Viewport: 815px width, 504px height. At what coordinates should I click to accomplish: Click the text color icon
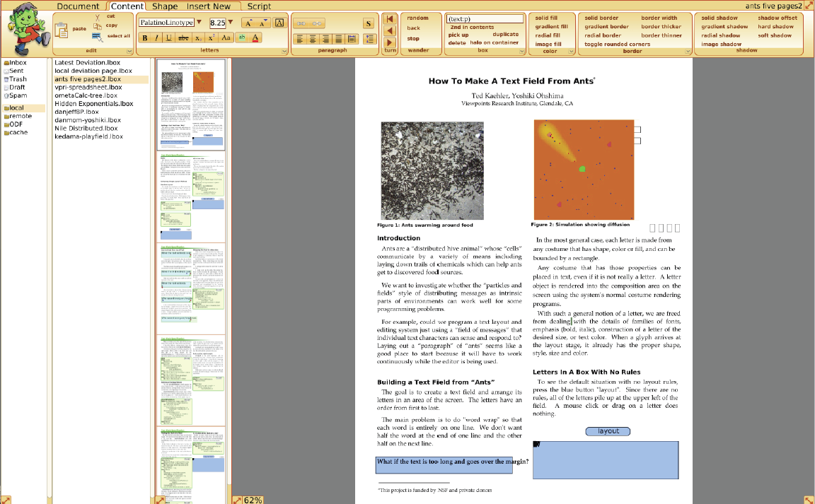[x=255, y=37]
